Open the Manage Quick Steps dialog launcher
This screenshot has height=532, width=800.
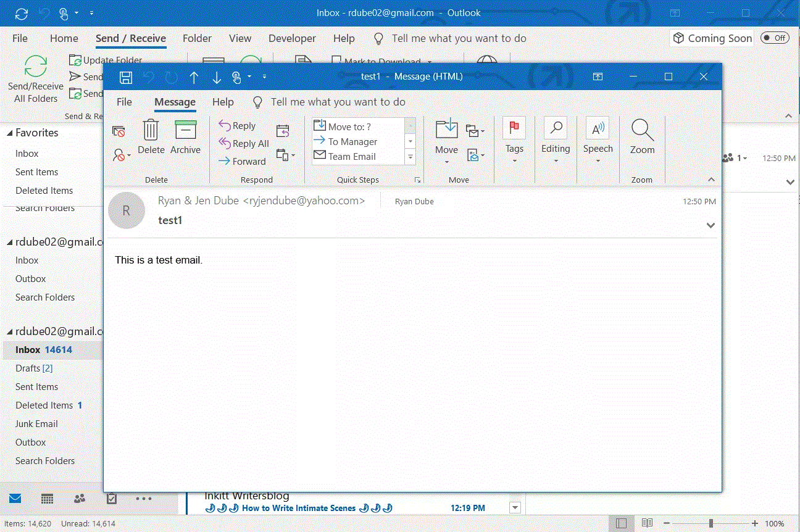[418, 180]
